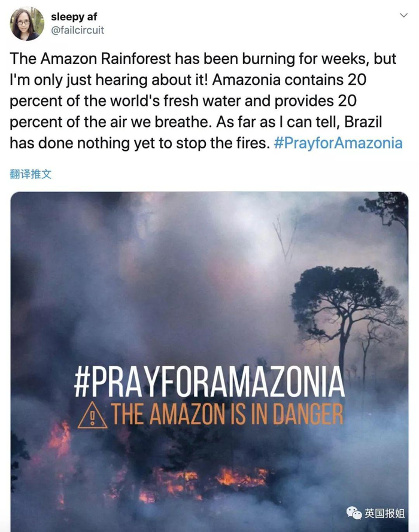Click the @failcircuit handle

point(77,30)
